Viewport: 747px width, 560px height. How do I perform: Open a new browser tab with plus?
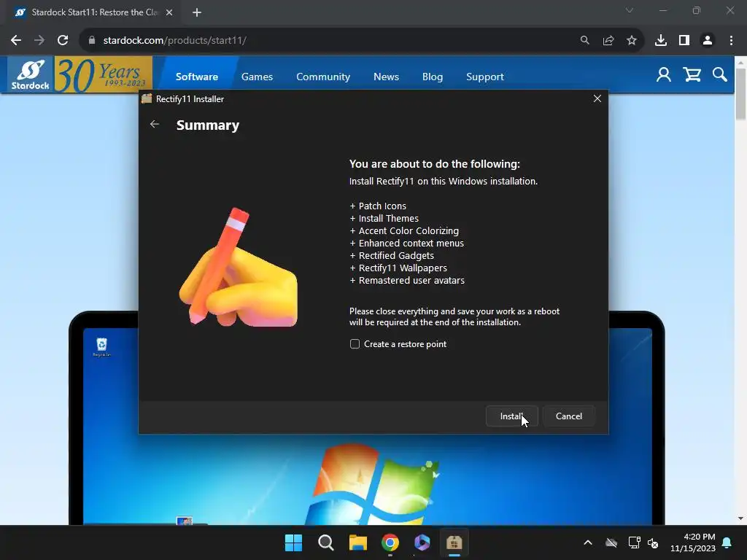point(197,12)
